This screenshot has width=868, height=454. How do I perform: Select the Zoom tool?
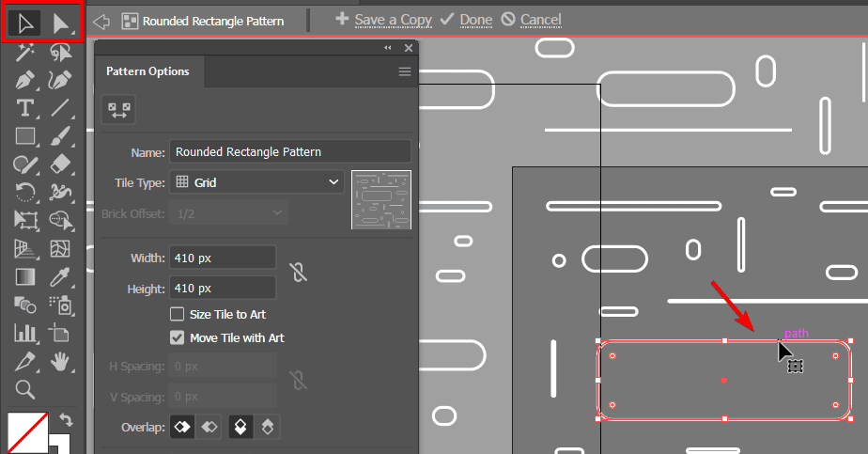tap(25, 389)
